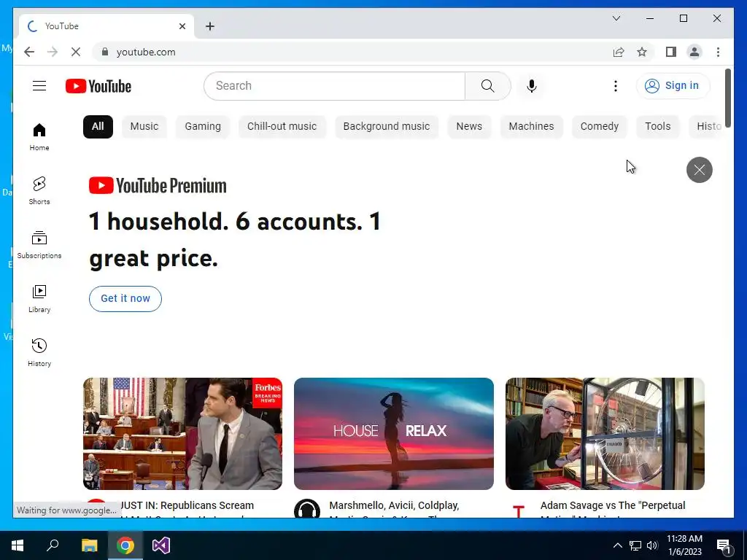Screen dimensions: 747x560
Task: Open tab search chevron in title bar
Action: pos(616,18)
